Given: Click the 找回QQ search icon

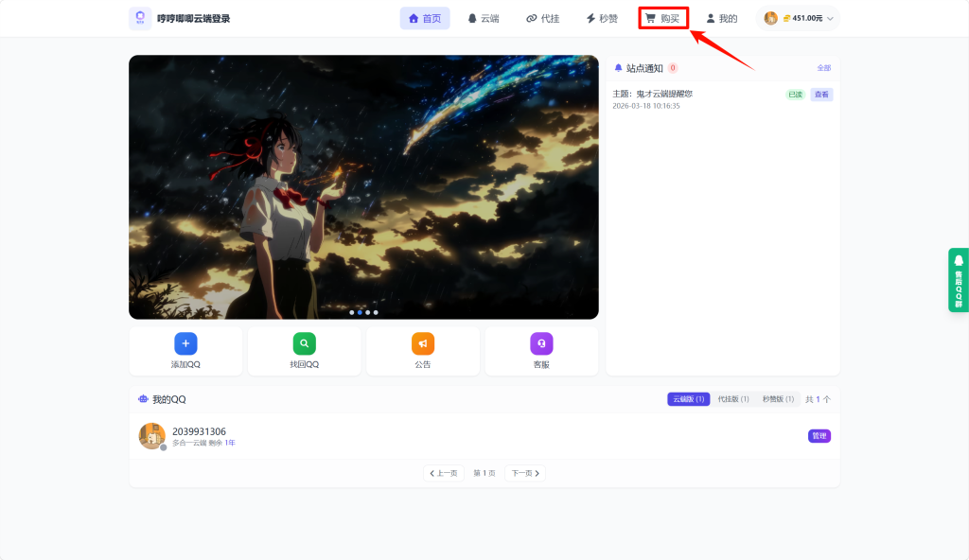Looking at the screenshot, I should pyautogui.click(x=304, y=343).
